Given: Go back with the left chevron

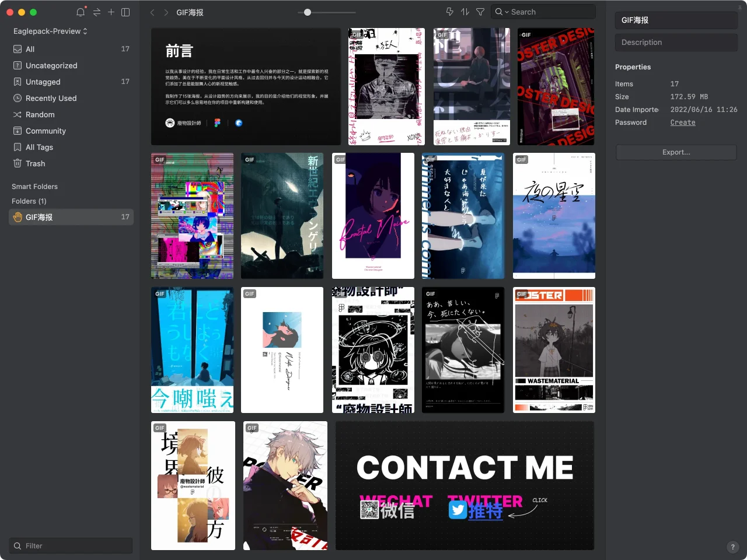Looking at the screenshot, I should pos(152,12).
